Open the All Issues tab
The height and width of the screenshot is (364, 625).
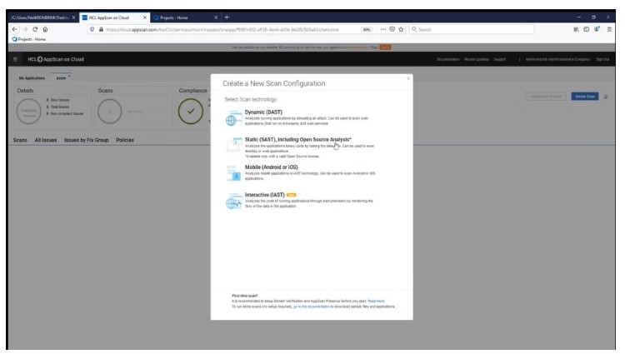46,140
